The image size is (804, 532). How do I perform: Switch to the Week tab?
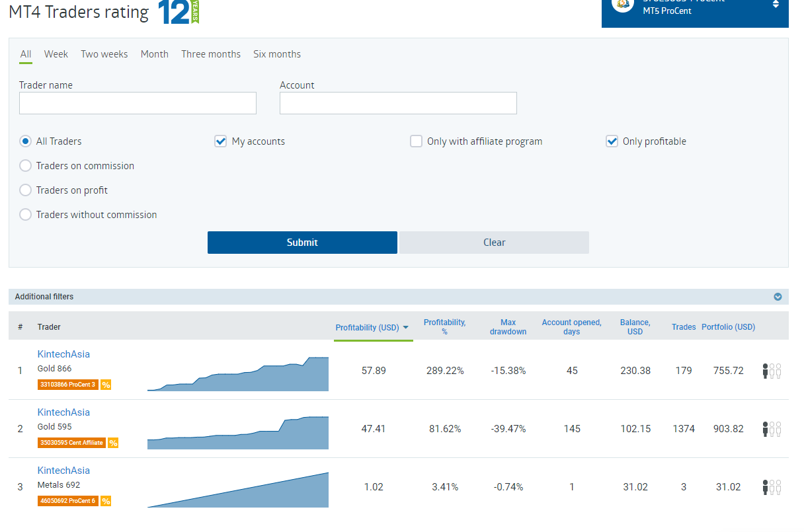click(x=56, y=54)
